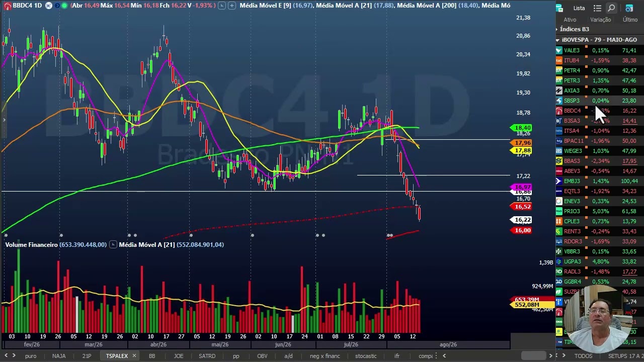Open the stocastic chart tab
The image size is (644, 362).
pos(366,356)
